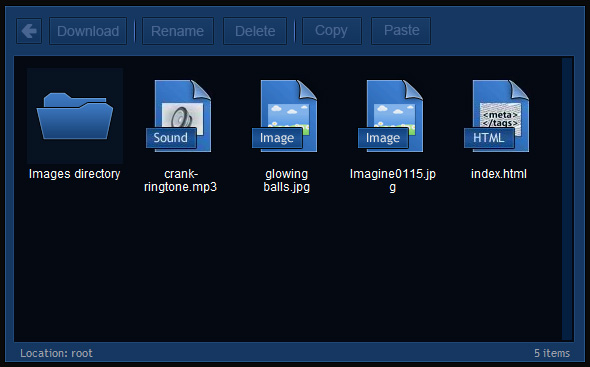The height and width of the screenshot is (367, 590).
Task: Click the Copy button
Action: coord(331,31)
